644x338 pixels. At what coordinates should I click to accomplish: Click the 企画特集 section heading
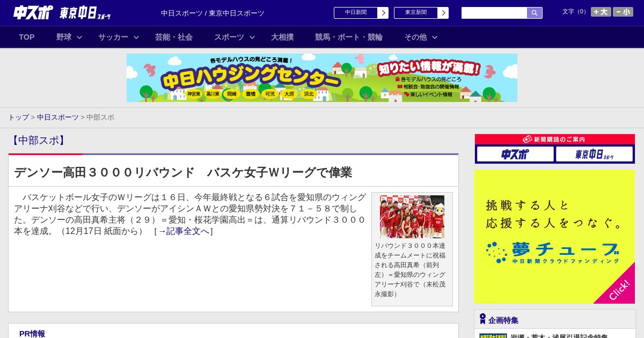[503, 320]
